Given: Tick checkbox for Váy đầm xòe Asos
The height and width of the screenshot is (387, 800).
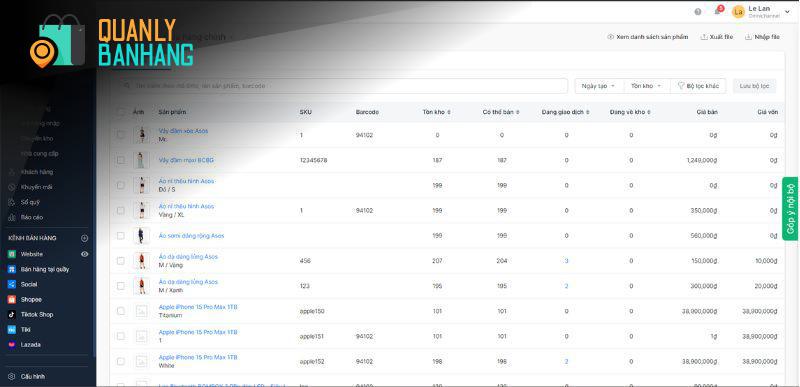Looking at the screenshot, I should [120, 135].
